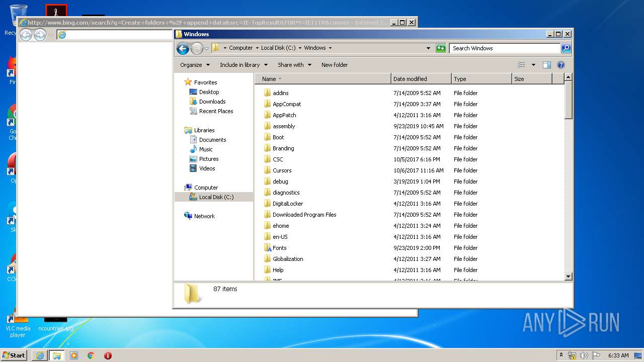
Task: Open the Include in library menu
Action: coord(244,65)
